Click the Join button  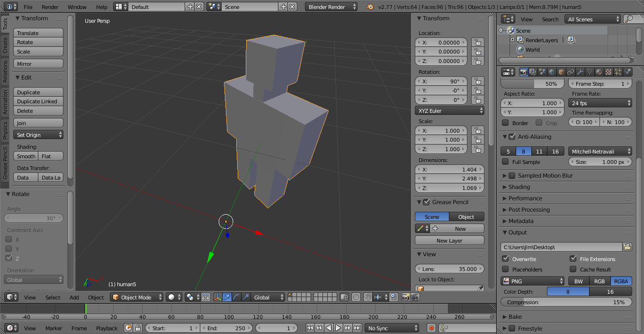(38, 123)
